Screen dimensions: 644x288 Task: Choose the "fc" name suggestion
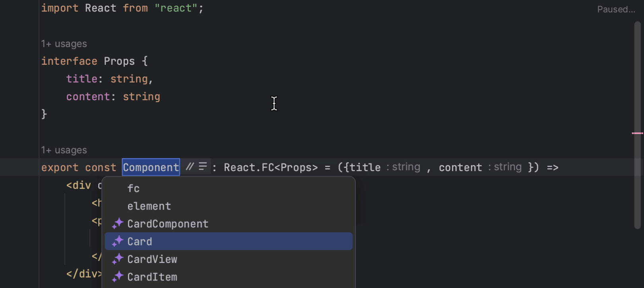click(134, 189)
